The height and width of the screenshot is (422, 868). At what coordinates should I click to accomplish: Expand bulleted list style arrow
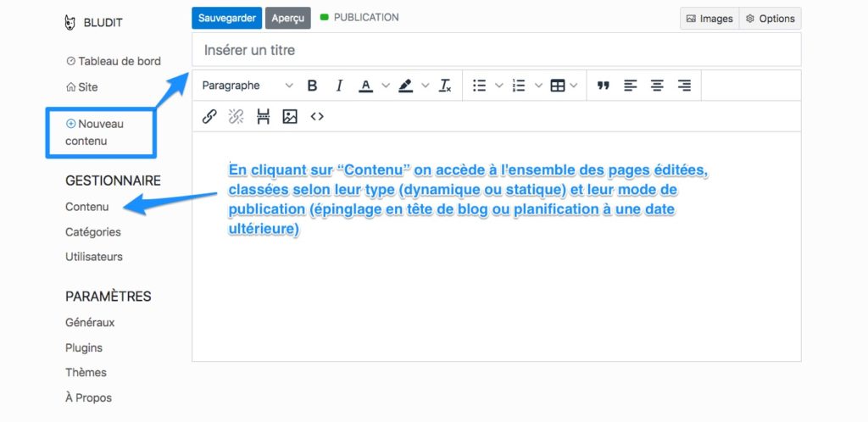click(498, 86)
